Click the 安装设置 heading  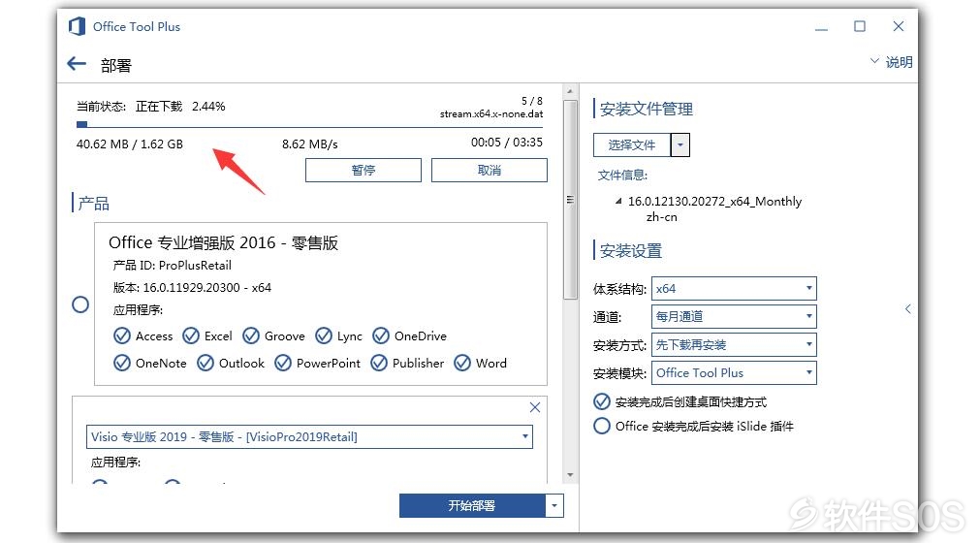pyautogui.click(x=631, y=251)
